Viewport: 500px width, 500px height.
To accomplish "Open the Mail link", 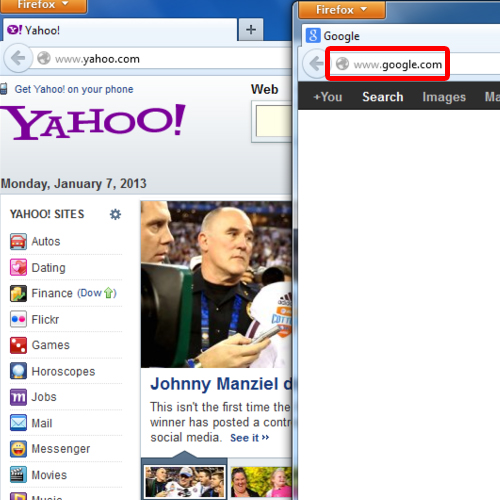I will [x=42, y=423].
